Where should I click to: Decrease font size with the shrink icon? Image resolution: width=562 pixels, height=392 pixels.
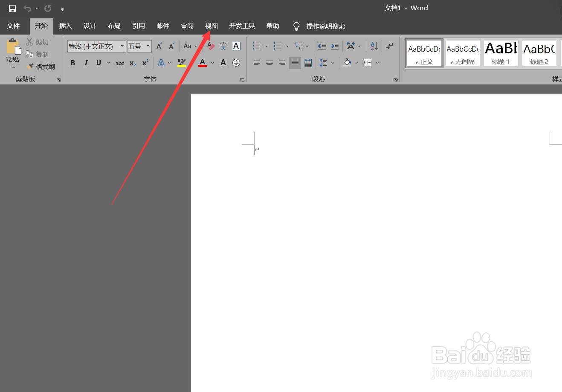coord(171,46)
